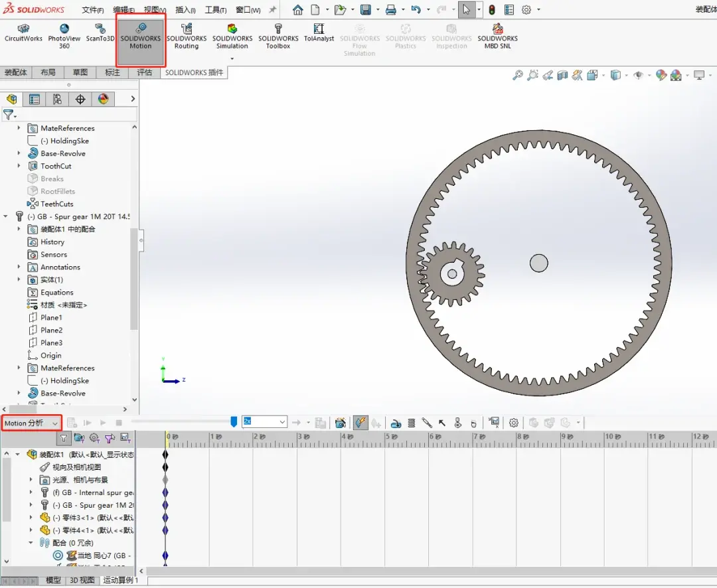This screenshot has height=588, width=717.
Task: Open the DimXpertManager tab
Action: (x=80, y=100)
